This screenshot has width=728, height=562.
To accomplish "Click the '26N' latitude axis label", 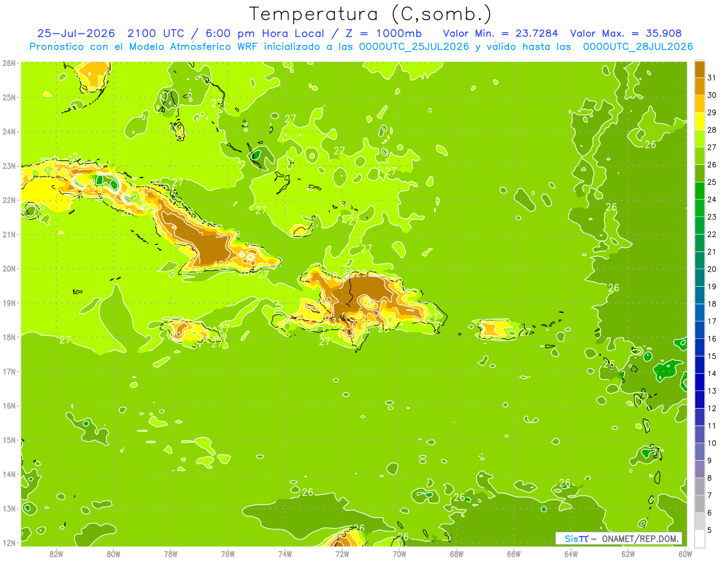I will [x=8, y=63].
